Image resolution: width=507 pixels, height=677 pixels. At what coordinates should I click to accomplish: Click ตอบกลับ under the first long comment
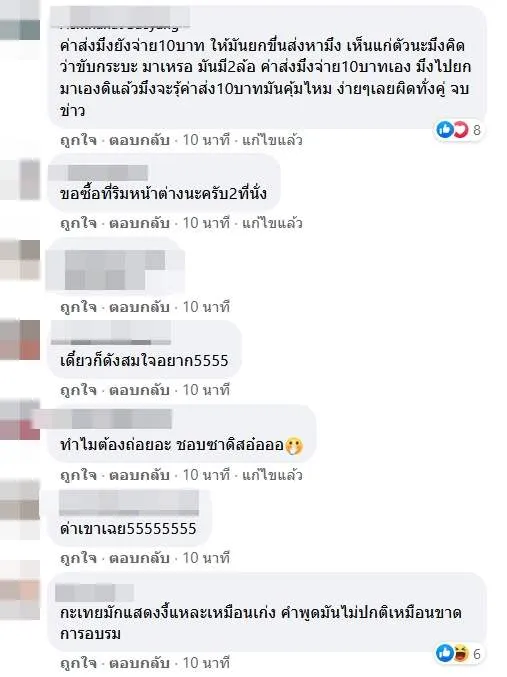(x=139, y=140)
